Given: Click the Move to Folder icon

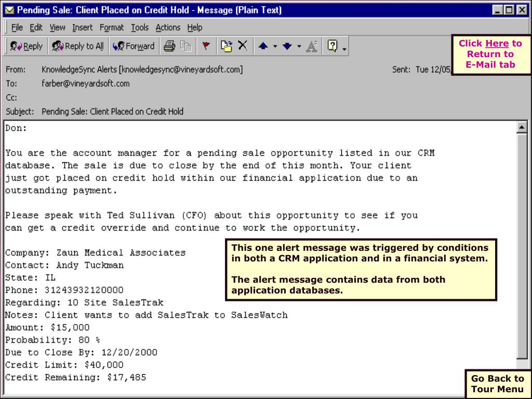Looking at the screenshot, I should [x=227, y=46].
